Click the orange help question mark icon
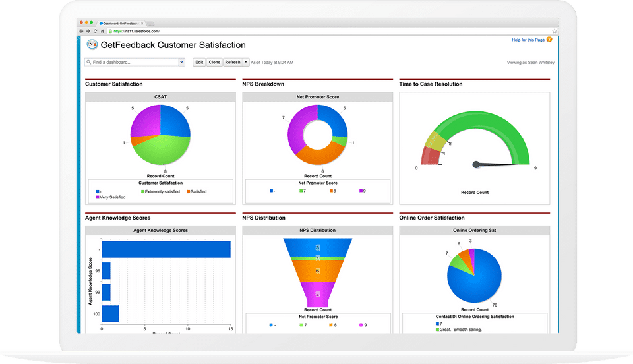 pos(549,40)
